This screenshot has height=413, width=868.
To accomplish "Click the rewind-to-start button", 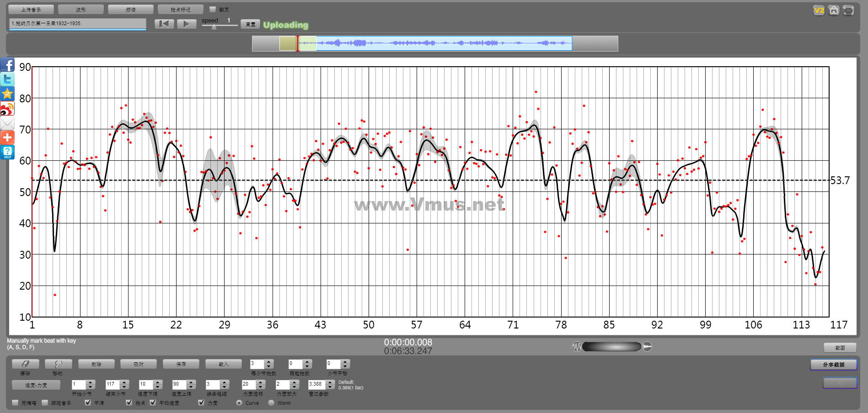I will 164,24.
